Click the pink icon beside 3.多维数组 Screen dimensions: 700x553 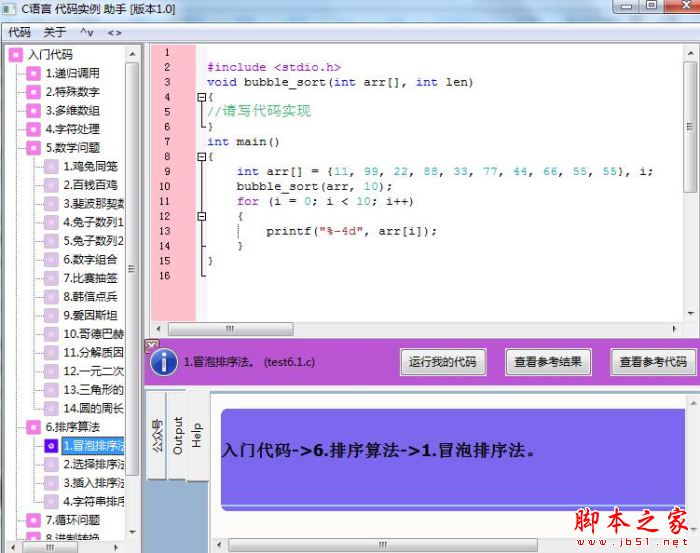coord(33,111)
